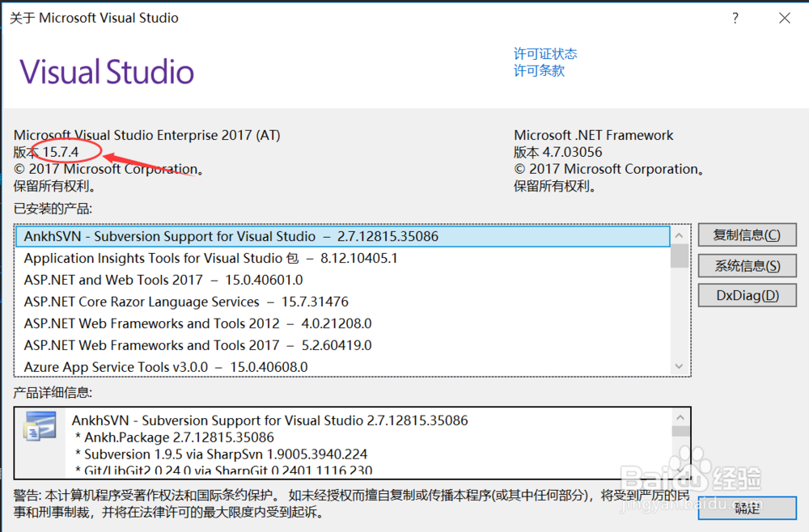Screen dimensions: 809x532
Task: Select Application Insights Tools for Visual Studio row
Action: pyautogui.click(x=343, y=258)
